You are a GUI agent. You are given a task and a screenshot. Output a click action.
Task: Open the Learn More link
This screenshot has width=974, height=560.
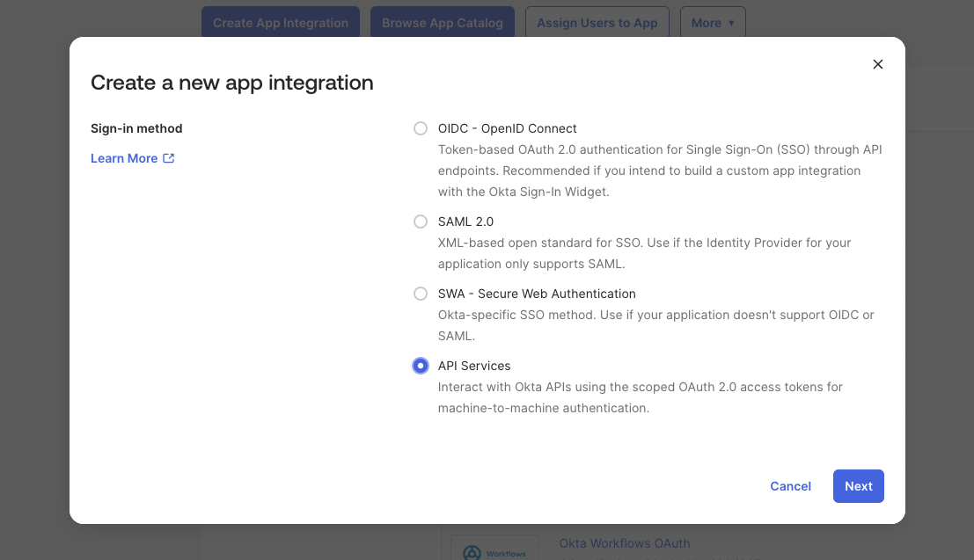(124, 158)
